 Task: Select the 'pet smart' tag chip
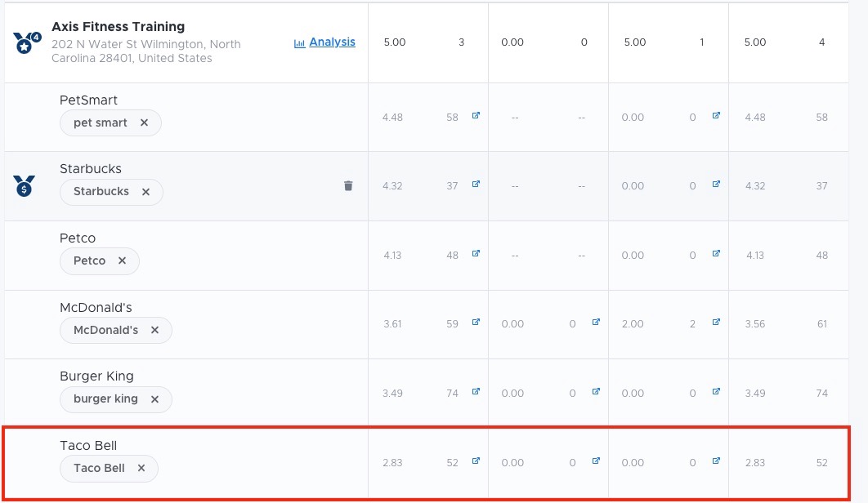pyautogui.click(x=110, y=122)
